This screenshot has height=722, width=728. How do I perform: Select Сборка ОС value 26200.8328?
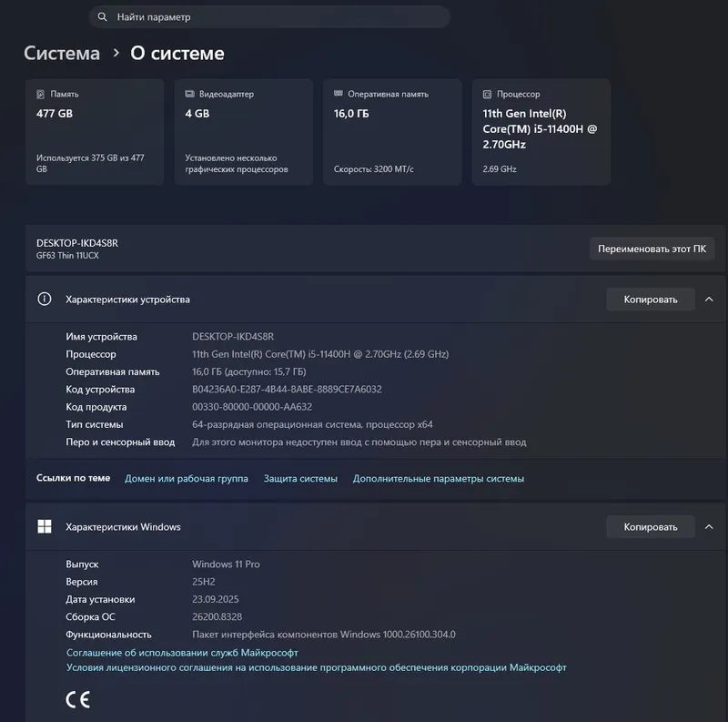click(x=217, y=617)
